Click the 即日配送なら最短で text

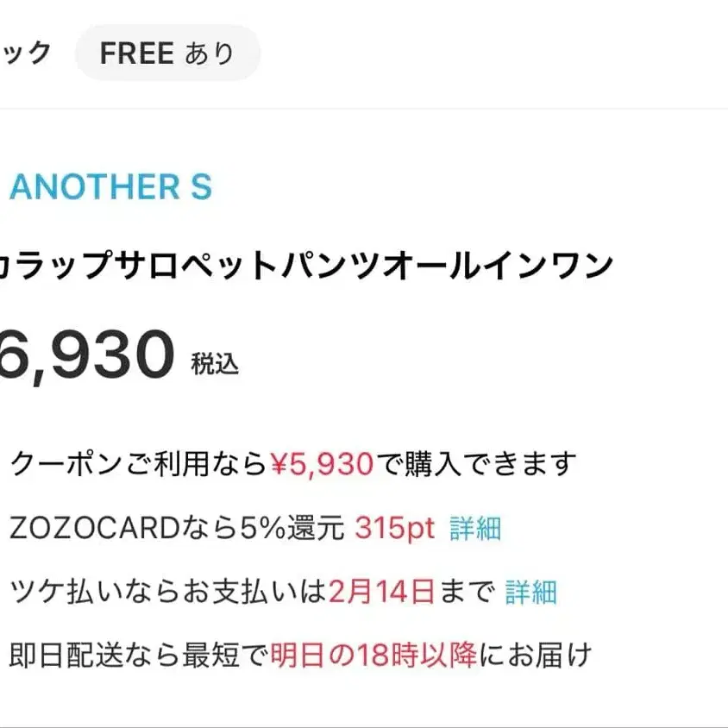[138, 656]
